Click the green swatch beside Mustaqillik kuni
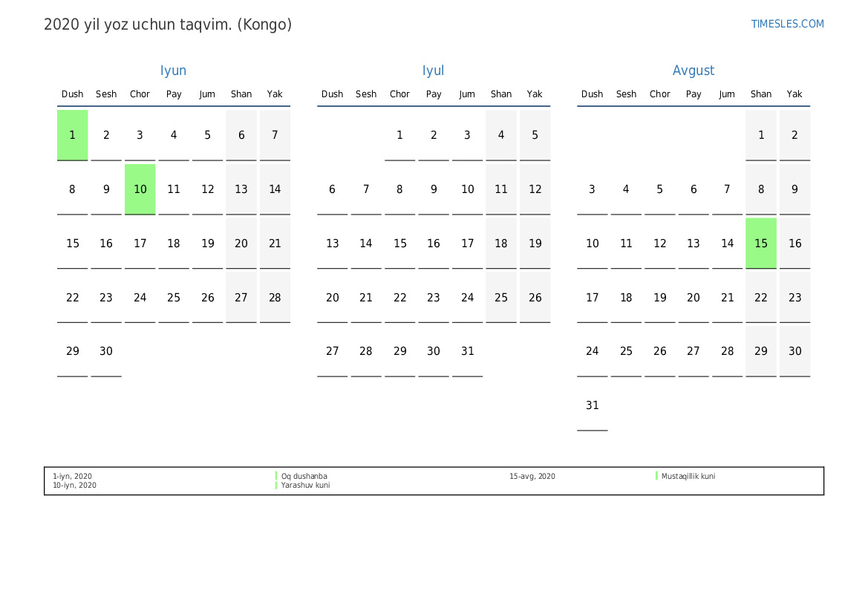 point(656,476)
